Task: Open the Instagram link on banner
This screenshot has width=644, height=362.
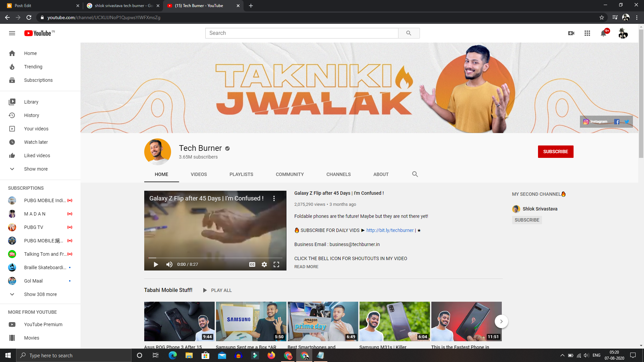Action: pyautogui.click(x=595, y=122)
